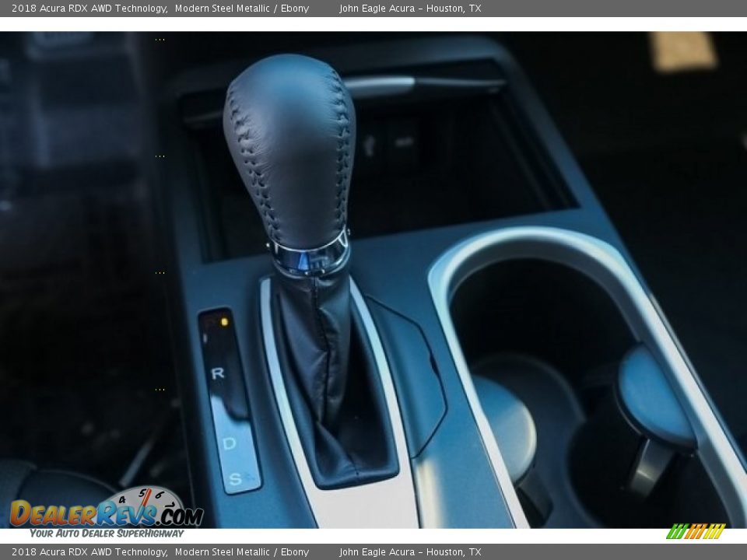Select the D gear marking
The height and width of the screenshot is (560, 747).
coord(229,443)
